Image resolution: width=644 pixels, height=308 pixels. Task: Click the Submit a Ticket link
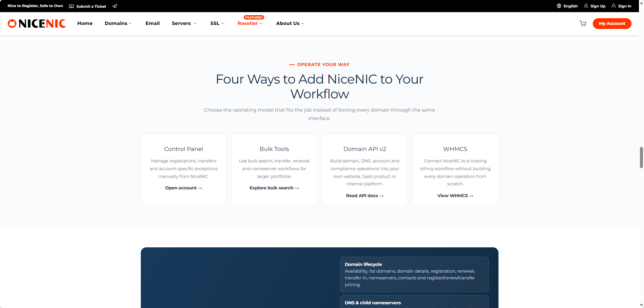pyautogui.click(x=91, y=6)
